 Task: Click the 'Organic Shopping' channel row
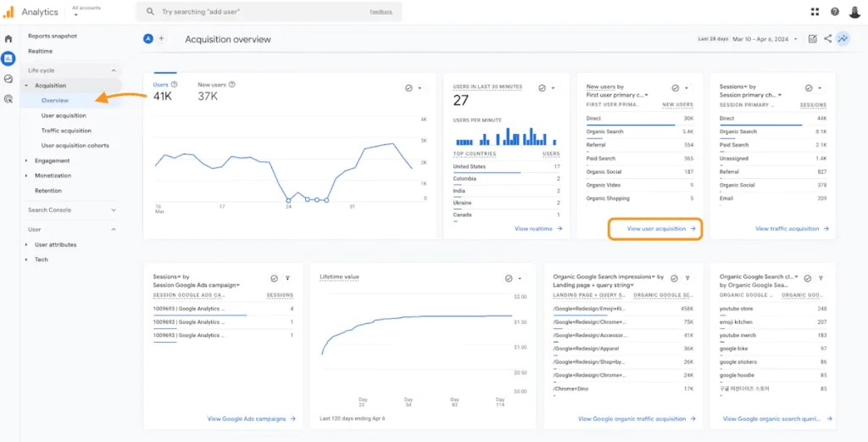point(639,199)
